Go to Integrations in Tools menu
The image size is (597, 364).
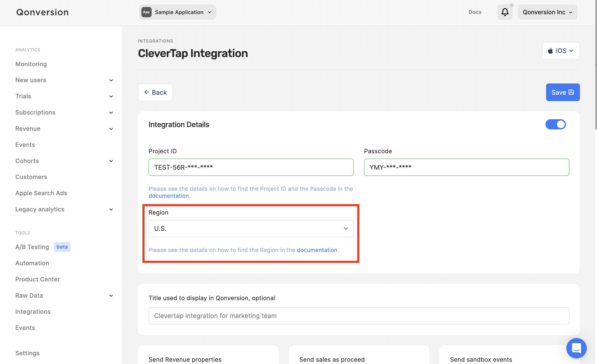click(33, 311)
